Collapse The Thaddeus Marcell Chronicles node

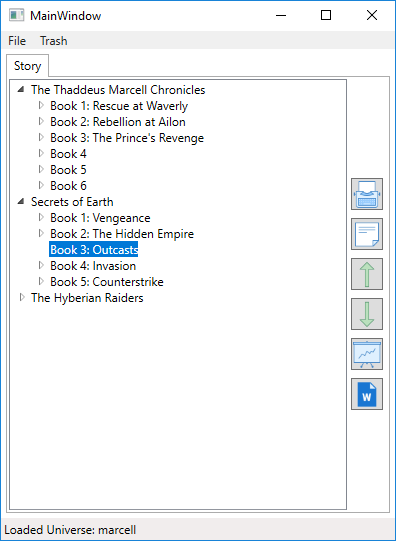[x=21, y=90]
